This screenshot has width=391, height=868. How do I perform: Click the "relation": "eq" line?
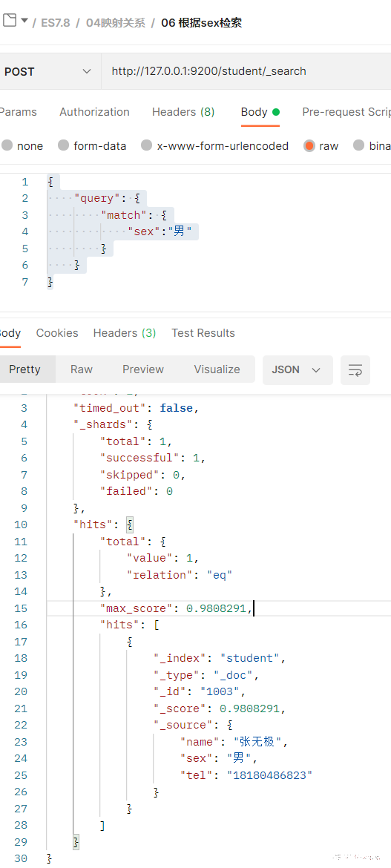[x=180, y=575]
